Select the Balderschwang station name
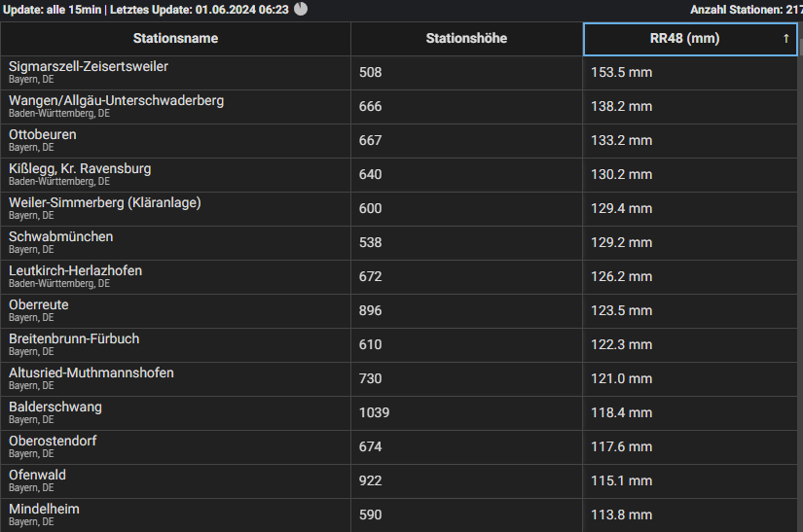 (55, 407)
